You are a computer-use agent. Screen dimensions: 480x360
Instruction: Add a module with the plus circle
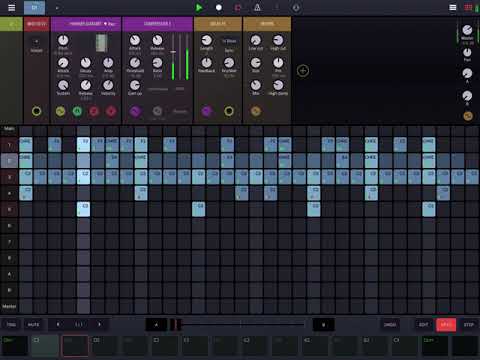(x=303, y=71)
